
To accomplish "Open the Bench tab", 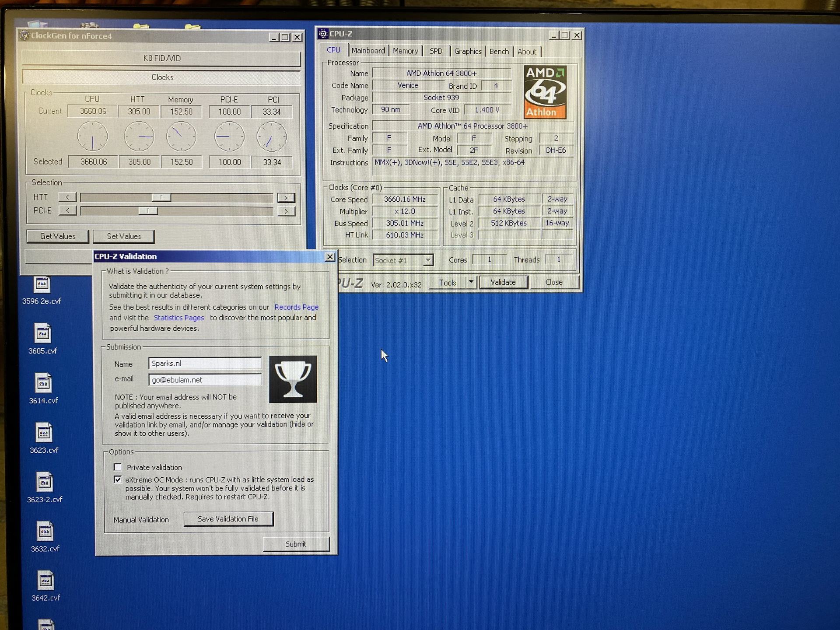I will [499, 52].
